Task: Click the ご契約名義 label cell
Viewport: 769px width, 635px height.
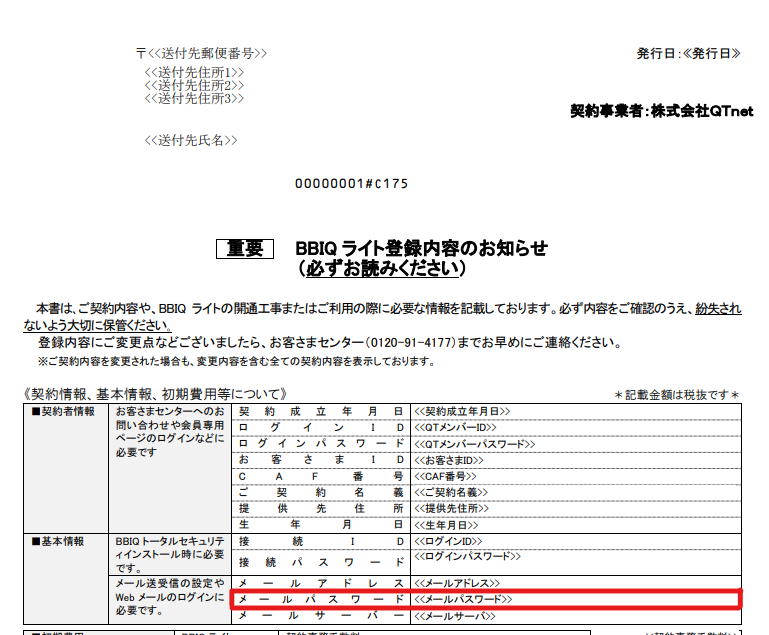Action: 321,492
